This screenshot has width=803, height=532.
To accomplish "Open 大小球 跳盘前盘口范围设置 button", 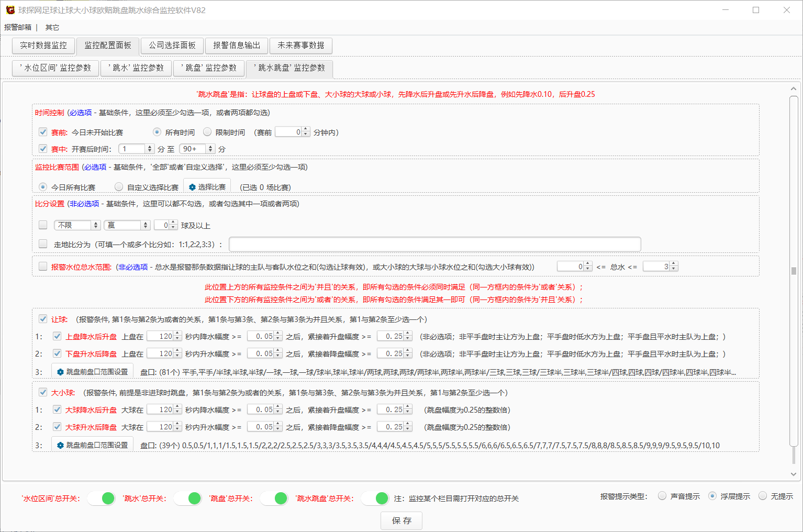I will [x=92, y=445].
